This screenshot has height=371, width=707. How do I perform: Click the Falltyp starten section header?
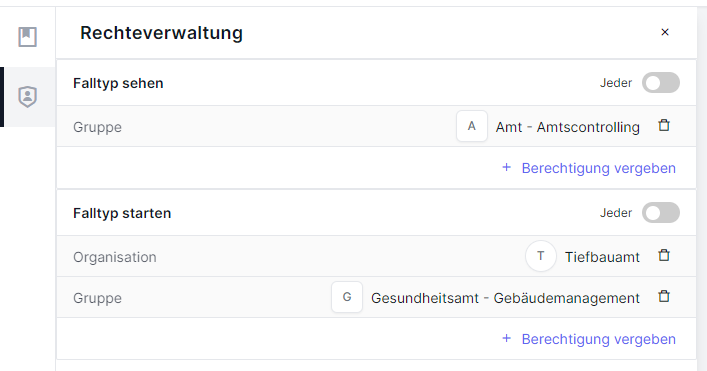pyautogui.click(x=122, y=213)
